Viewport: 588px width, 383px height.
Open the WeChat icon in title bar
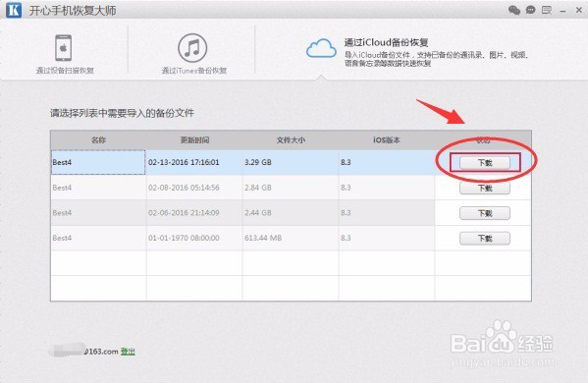click(x=514, y=10)
